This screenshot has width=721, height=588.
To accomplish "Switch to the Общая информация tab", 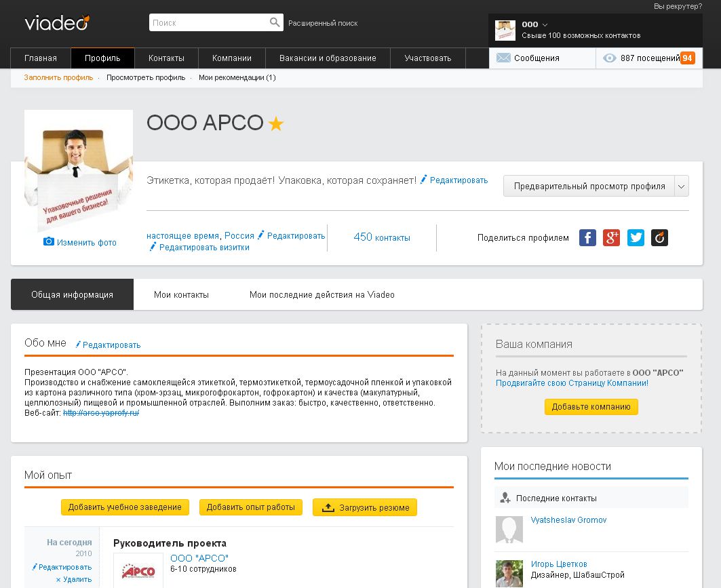I will pyautogui.click(x=72, y=295).
